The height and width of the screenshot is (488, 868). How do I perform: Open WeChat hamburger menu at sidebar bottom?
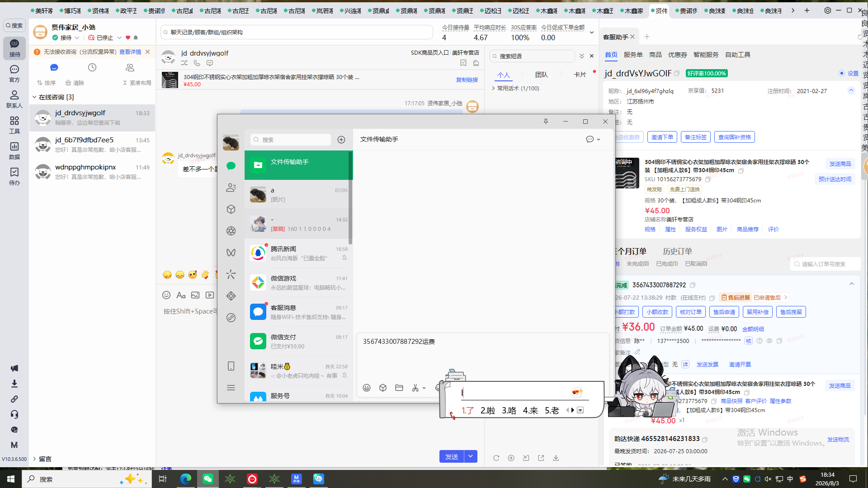pyautogui.click(x=231, y=388)
